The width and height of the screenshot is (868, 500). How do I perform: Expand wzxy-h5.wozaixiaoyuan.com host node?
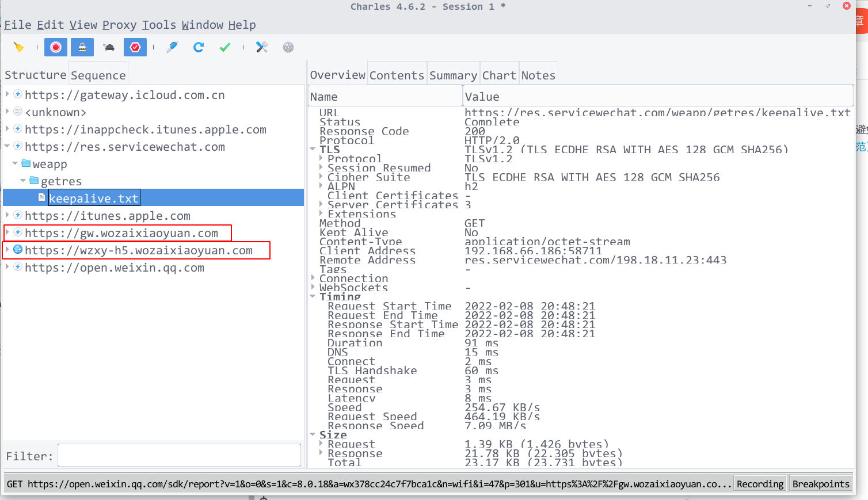[7, 250]
